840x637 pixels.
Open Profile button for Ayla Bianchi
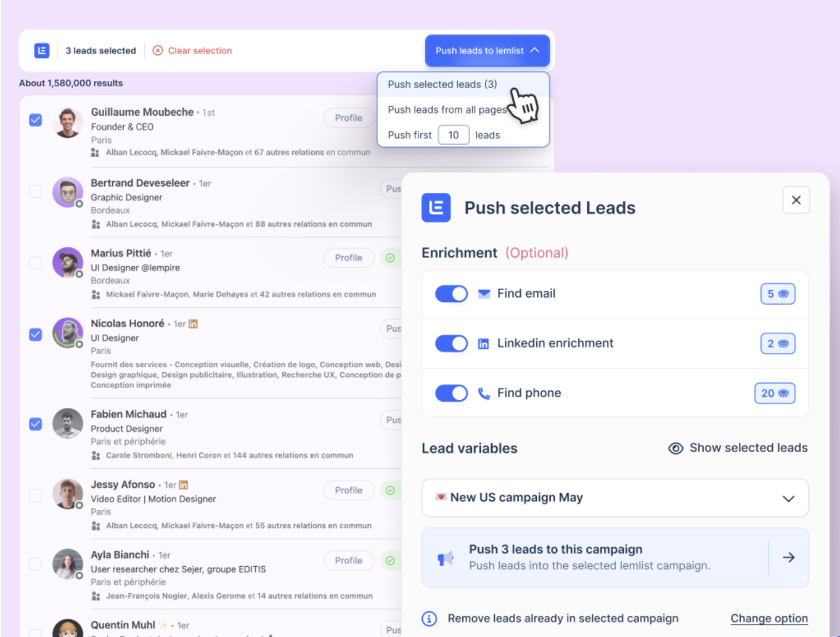point(349,561)
